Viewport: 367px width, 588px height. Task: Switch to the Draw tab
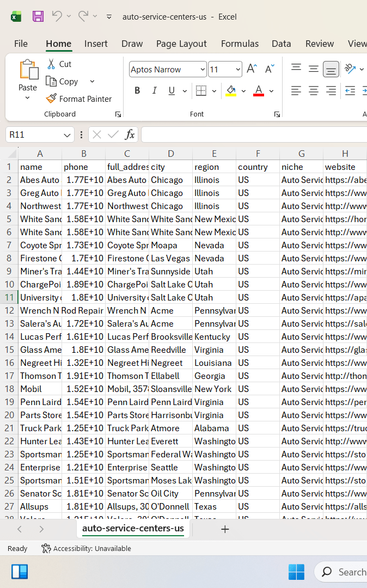pyautogui.click(x=132, y=44)
